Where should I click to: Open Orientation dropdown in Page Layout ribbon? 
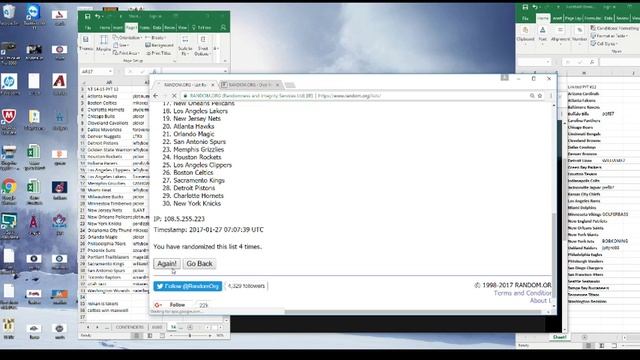click(127, 38)
